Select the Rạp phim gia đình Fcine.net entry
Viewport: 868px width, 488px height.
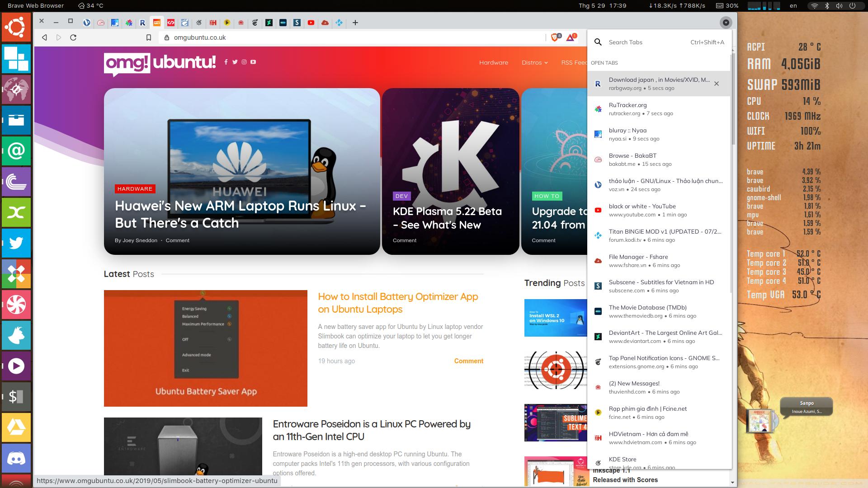coord(659,413)
